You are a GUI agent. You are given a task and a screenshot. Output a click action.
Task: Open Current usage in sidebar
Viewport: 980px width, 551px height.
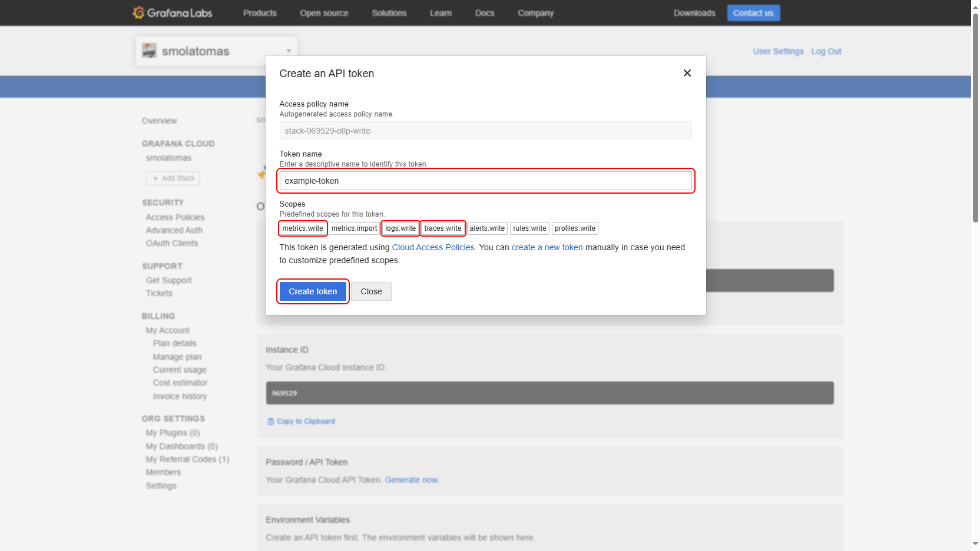tap(180, 370)
